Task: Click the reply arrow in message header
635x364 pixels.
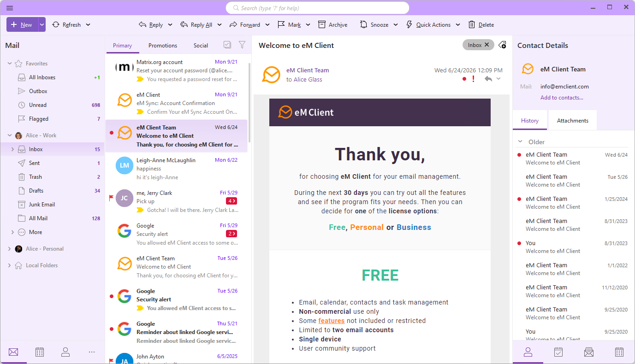Action: [x=488, y=79]
